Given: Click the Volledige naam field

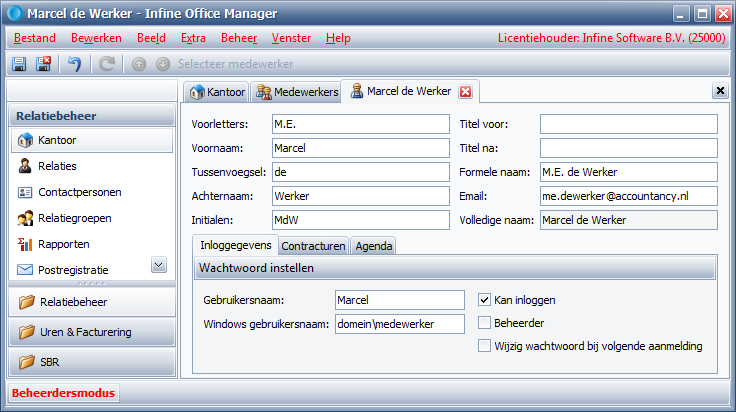Looking at the screenshot, I should click(629, 220).
